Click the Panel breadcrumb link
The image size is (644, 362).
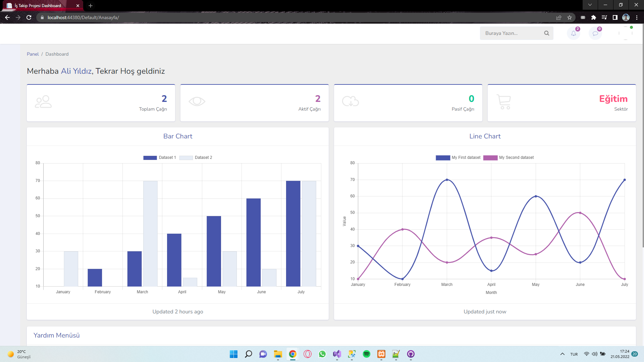pyautogui.click(x=33, y=54)
